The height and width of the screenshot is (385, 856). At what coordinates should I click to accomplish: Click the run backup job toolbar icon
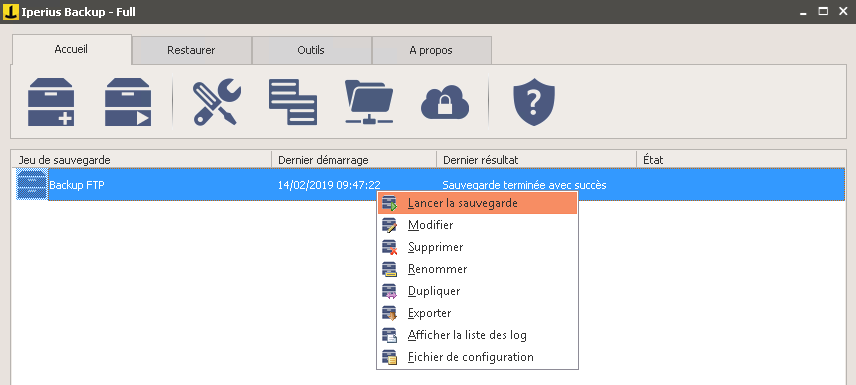pos(128,102)
